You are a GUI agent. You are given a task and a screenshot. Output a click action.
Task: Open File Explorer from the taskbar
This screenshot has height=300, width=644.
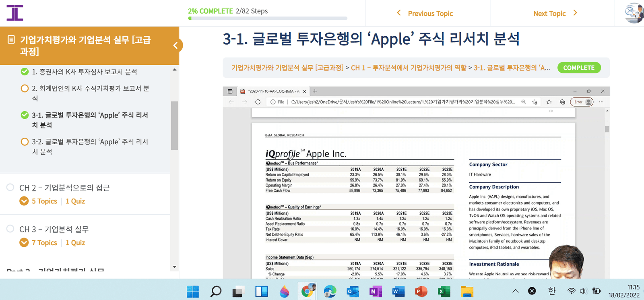467,291
